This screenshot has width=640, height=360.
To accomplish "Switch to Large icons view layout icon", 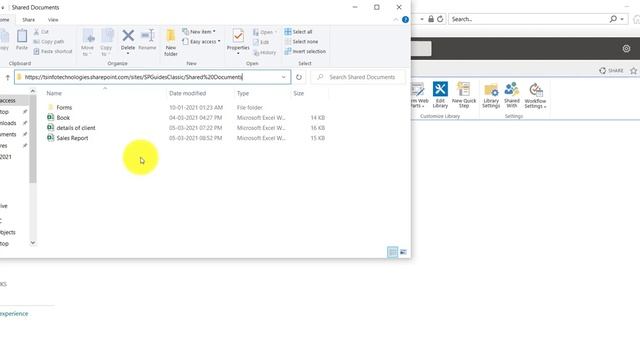I will (x=403, y=252).
